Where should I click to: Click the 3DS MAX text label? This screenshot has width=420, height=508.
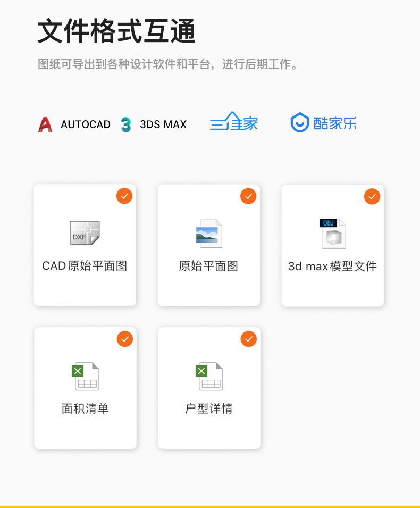click(163, 124)
